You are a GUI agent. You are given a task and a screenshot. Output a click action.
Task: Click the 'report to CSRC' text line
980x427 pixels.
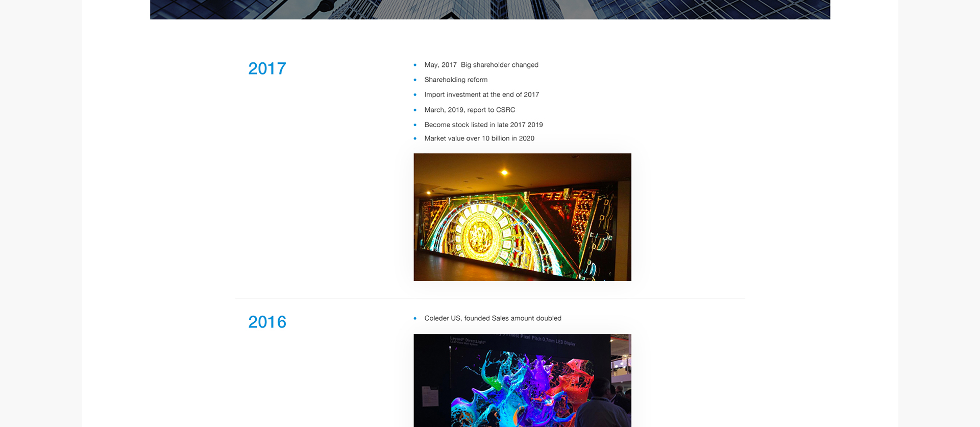coord(470,110)
